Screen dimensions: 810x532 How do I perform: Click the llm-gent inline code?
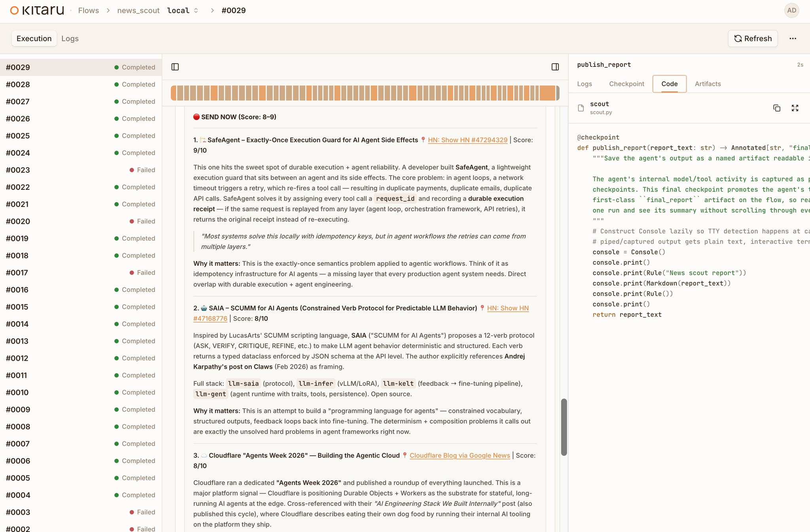211,394
